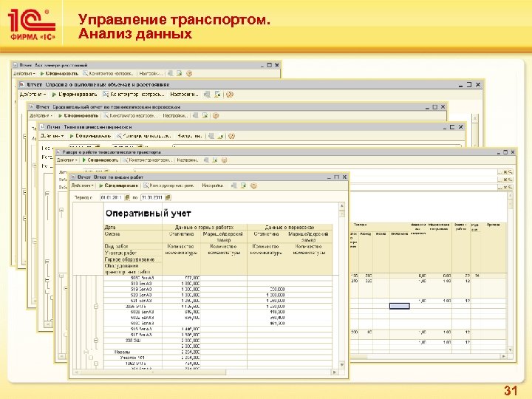This screenshot has width=532, height=399.
Task: Click the horizontal scrollbar right arrow in 'Отчет по видам работ'
Action: coord(335,372)
